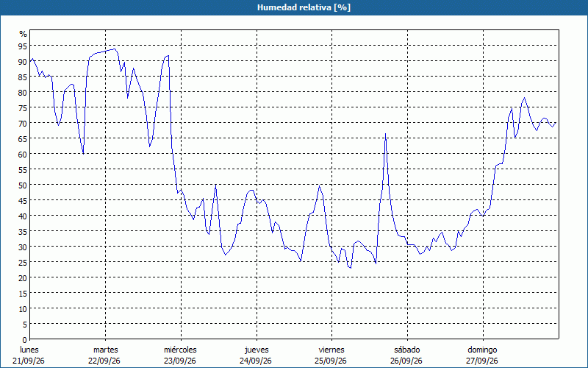The height and width of the screenshot is (368, 588).
Task: Select the y-axis label '70'
Action: 23,123
